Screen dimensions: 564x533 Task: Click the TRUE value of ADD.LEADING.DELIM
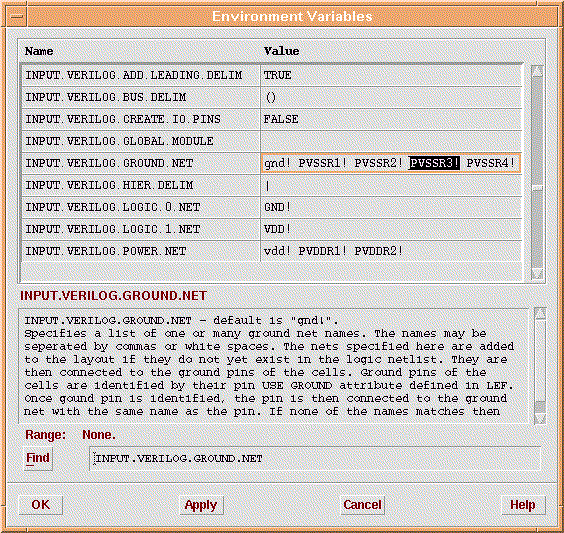pos(277,76)
